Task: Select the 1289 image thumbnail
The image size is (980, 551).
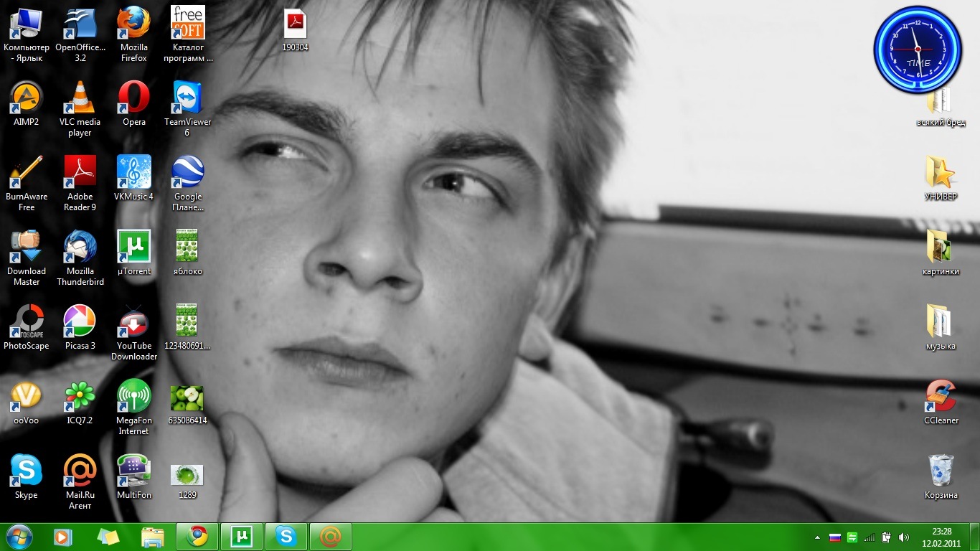Action: click(187, 475)
